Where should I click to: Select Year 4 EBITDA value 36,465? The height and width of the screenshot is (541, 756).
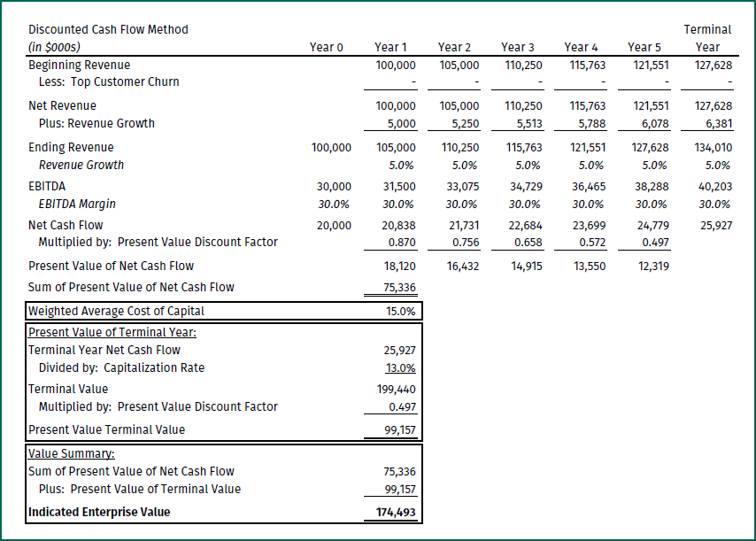(590, 187)
